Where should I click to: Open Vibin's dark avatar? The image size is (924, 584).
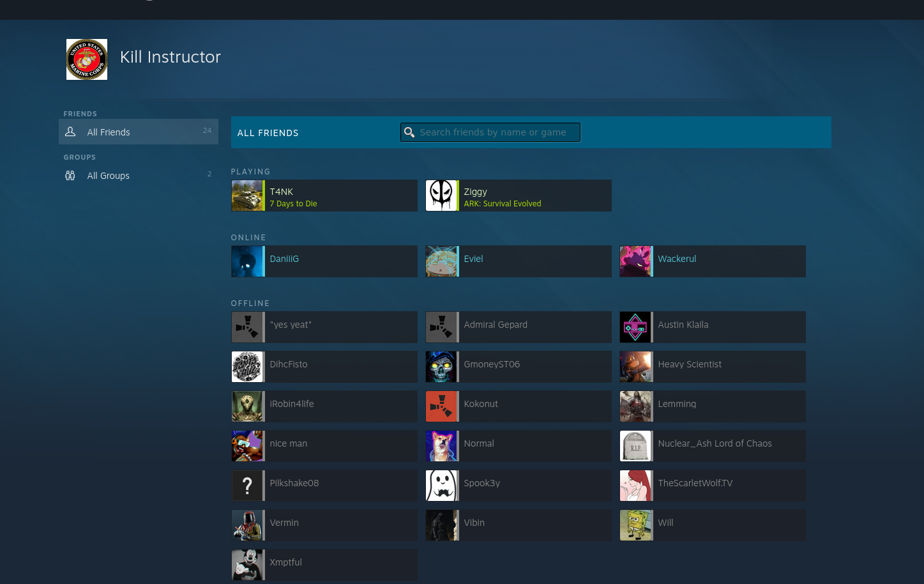click(441, 525)
